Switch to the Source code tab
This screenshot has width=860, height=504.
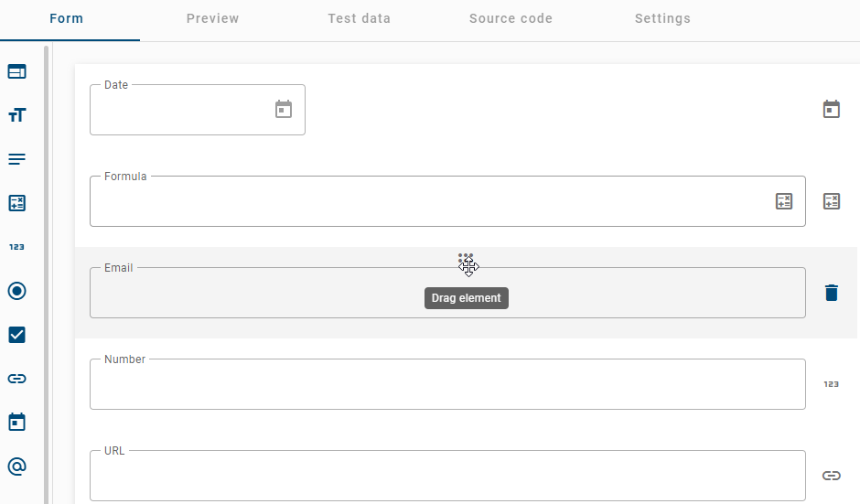511,18
